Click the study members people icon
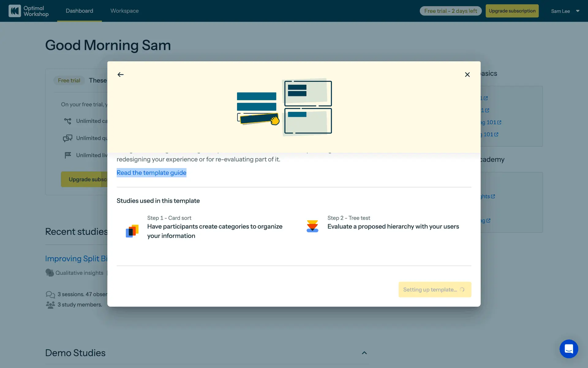The height and width of the screenshot is (368, 588). click(50, 305)
